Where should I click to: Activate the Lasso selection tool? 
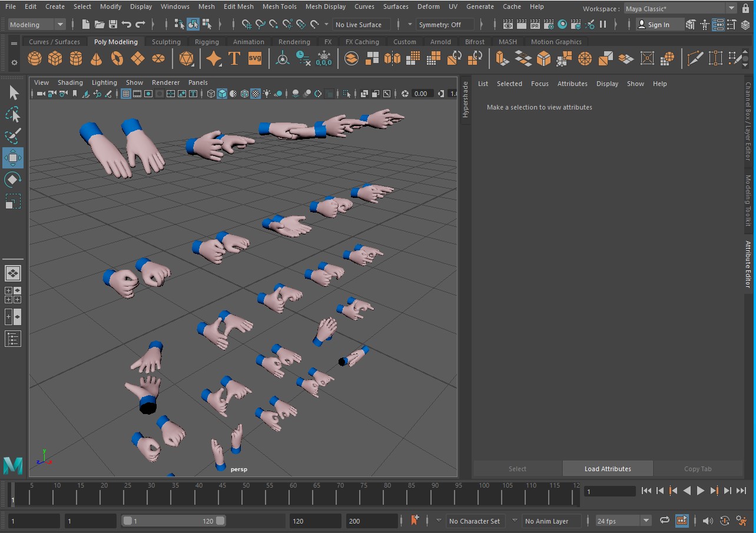point(13,114)
